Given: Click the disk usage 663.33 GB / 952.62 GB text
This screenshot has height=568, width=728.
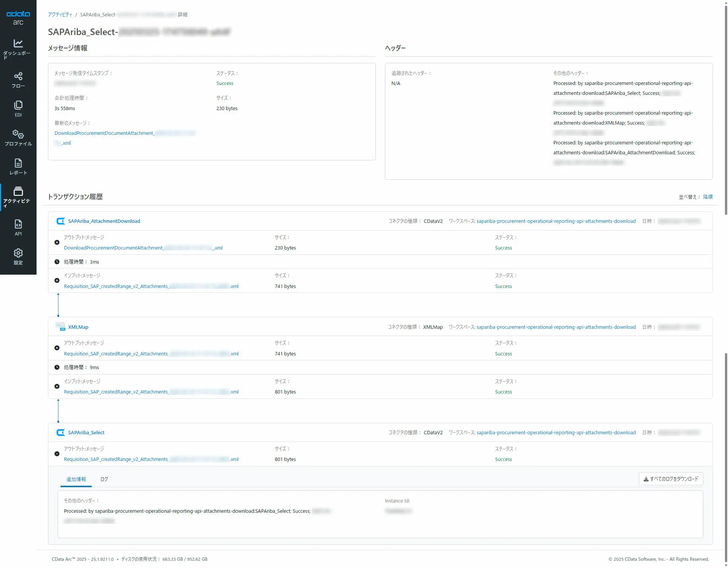Looking at the screenshot, I should [185, 559].
